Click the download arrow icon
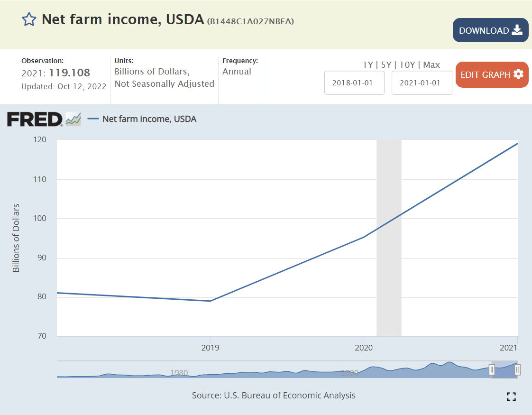 tap(517, 30)
